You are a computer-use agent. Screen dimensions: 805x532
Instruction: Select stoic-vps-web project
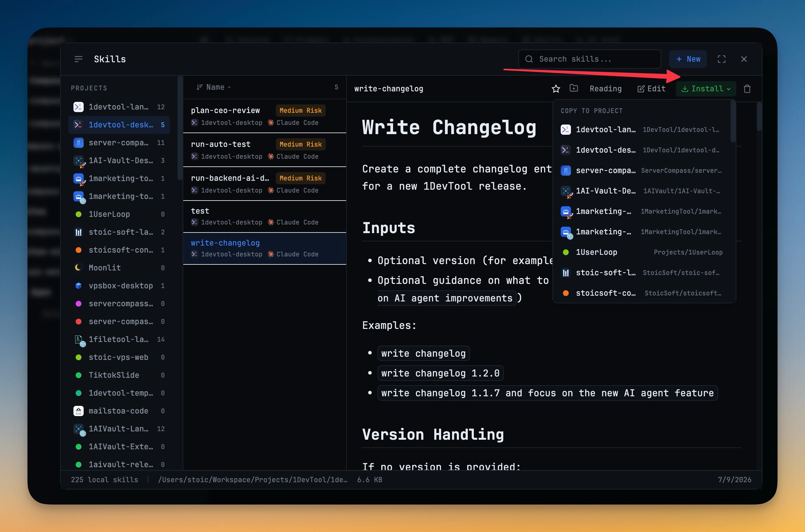tap(119, 357)
